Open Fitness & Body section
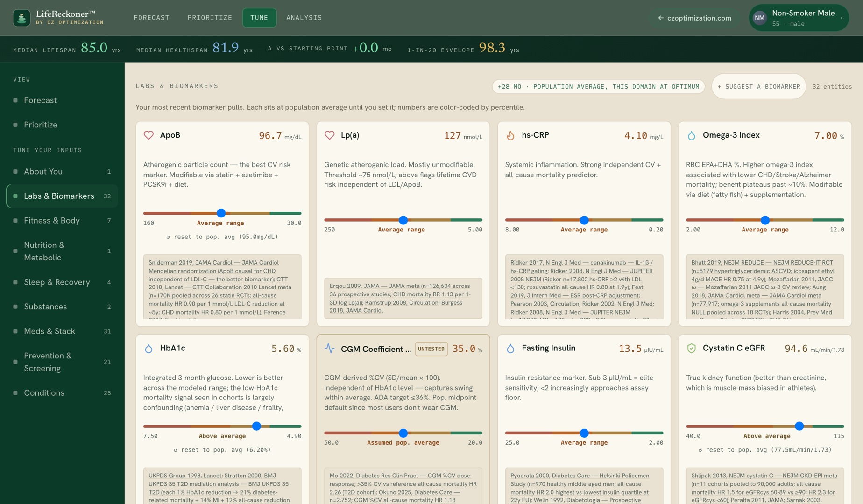 tap(62, 220)
